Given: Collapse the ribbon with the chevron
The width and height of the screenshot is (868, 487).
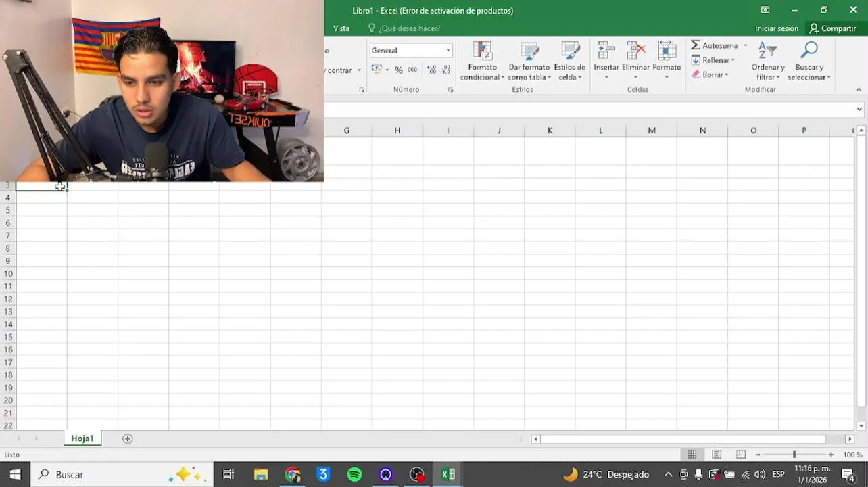Looking at the screenshot, I should [859, 90].
